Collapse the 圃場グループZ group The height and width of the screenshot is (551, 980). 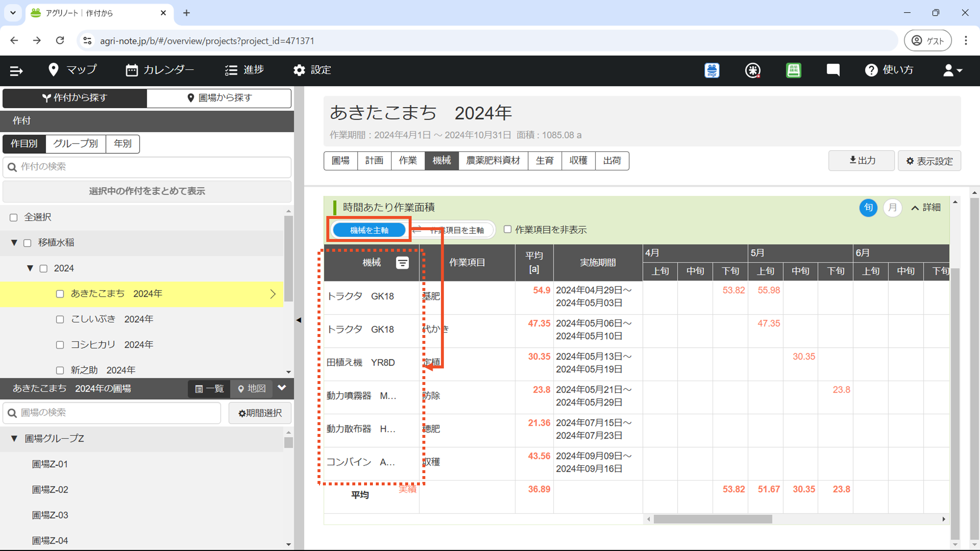[x=14, y=439]
